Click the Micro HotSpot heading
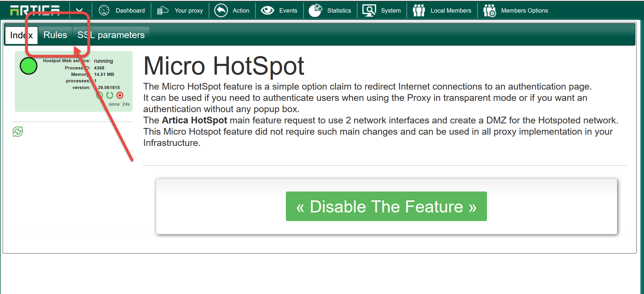Screen dimensions: 644x294 224,66
